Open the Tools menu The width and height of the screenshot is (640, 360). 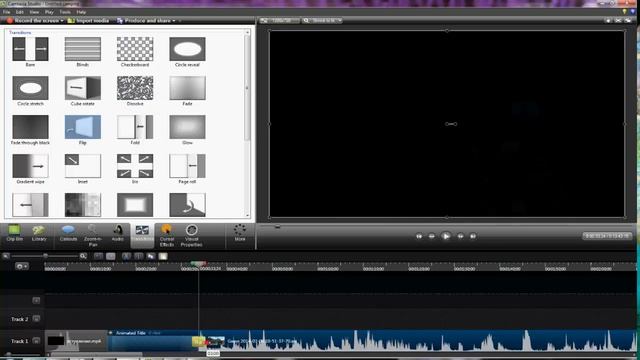coord(65,12)
